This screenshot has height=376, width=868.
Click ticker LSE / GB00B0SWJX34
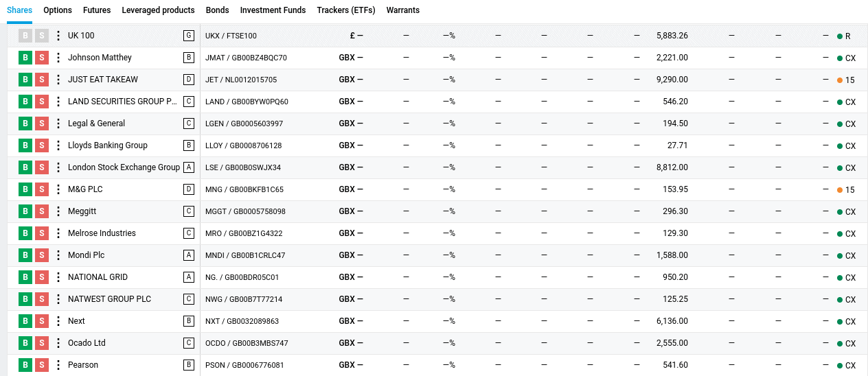tap(243, 168)
